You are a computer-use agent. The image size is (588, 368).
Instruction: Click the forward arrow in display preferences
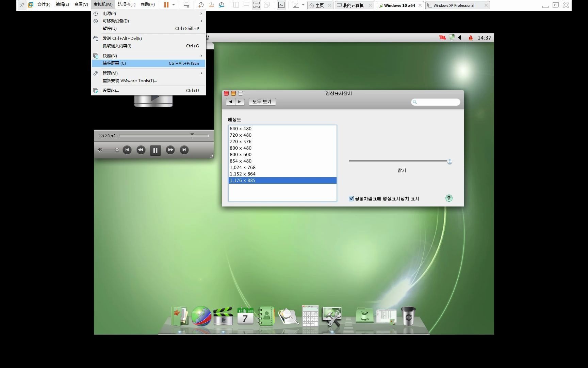(x=240, y=102)
